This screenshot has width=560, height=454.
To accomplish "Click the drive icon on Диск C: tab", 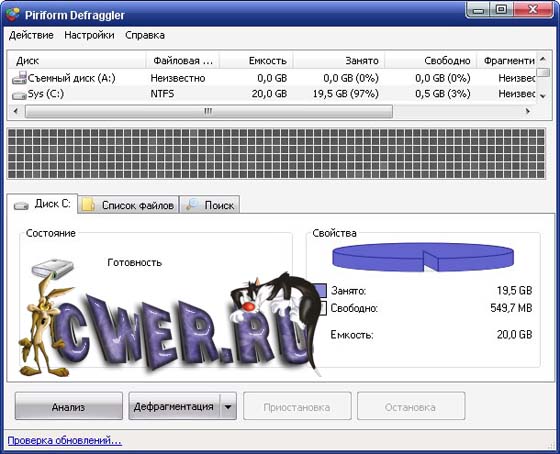I will pyautogui.click(x=21, y=205).
